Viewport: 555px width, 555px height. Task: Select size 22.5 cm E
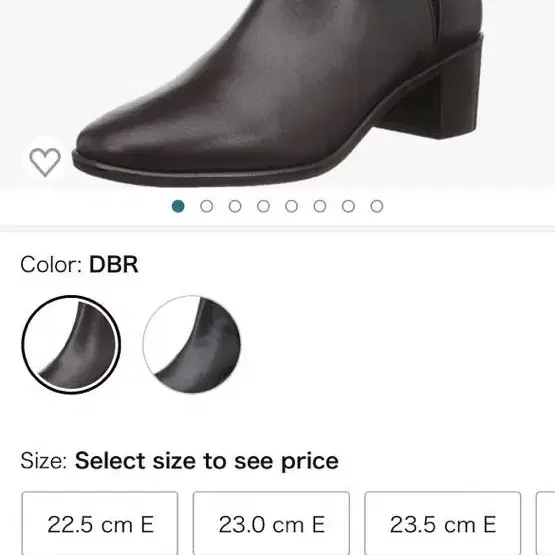[100, 523]
